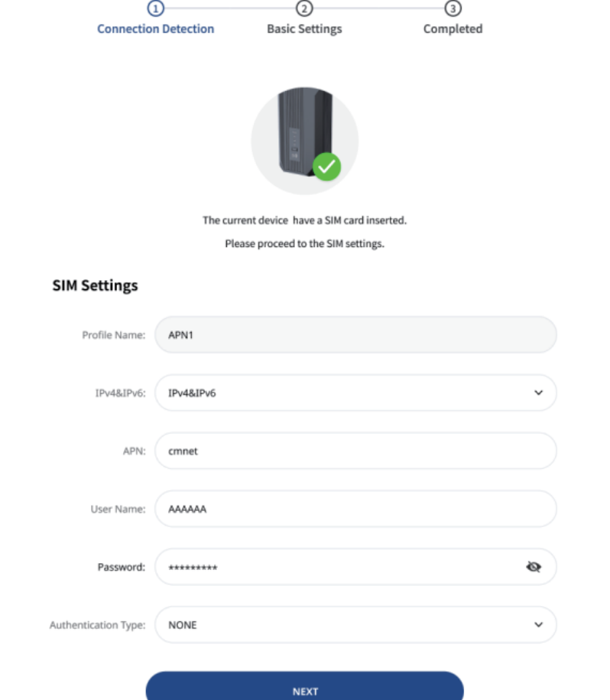Focus the APN field containing cmnet

click(355, 451)
